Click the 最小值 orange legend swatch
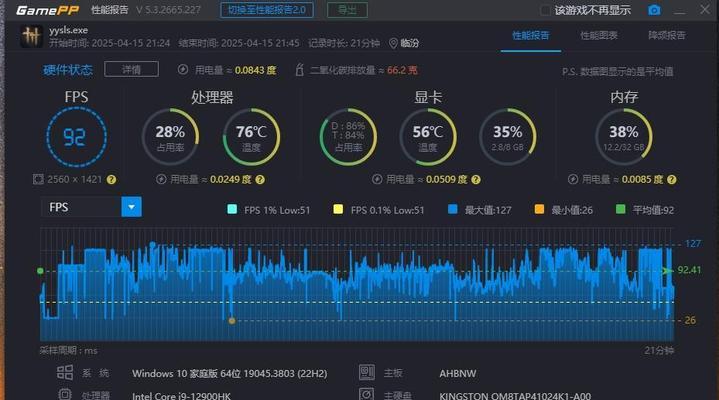 coord(540,210)
